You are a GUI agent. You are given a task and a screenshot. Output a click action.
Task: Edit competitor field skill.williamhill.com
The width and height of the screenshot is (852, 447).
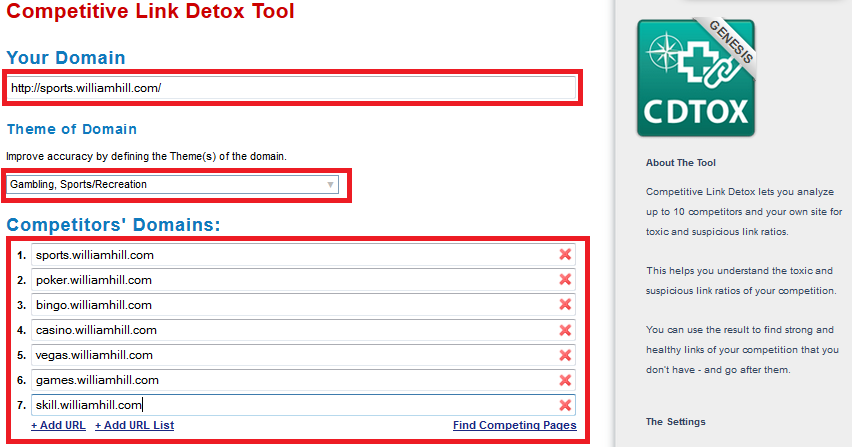[303, 405]
